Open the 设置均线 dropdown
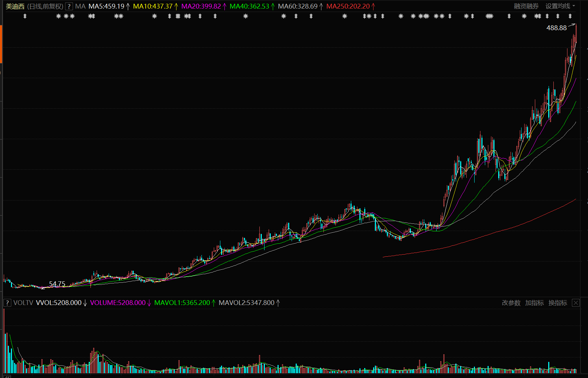 pyautogui.click(x=560, y=6)
